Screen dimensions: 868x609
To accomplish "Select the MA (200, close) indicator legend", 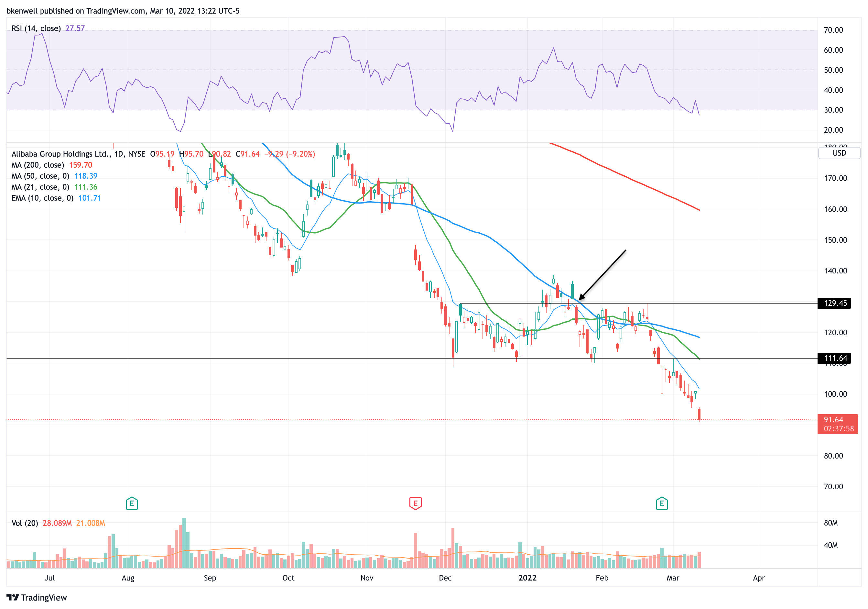I will (38, 165).
